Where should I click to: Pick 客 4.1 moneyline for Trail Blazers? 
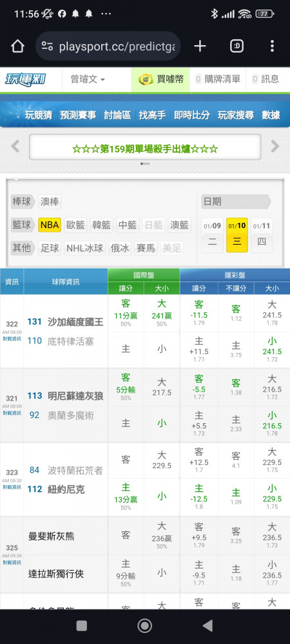(236, 460)
